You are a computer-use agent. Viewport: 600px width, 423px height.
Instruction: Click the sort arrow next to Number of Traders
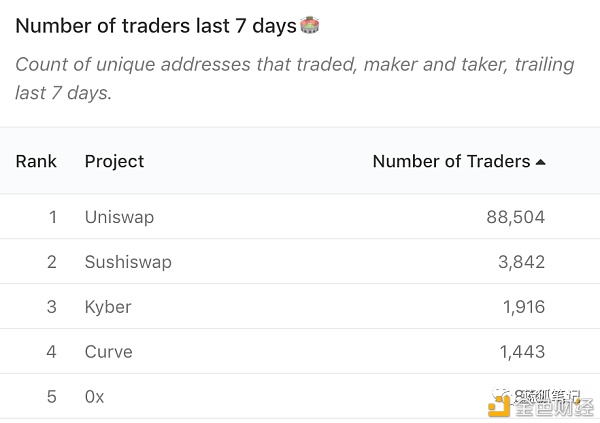click(540, 162)
